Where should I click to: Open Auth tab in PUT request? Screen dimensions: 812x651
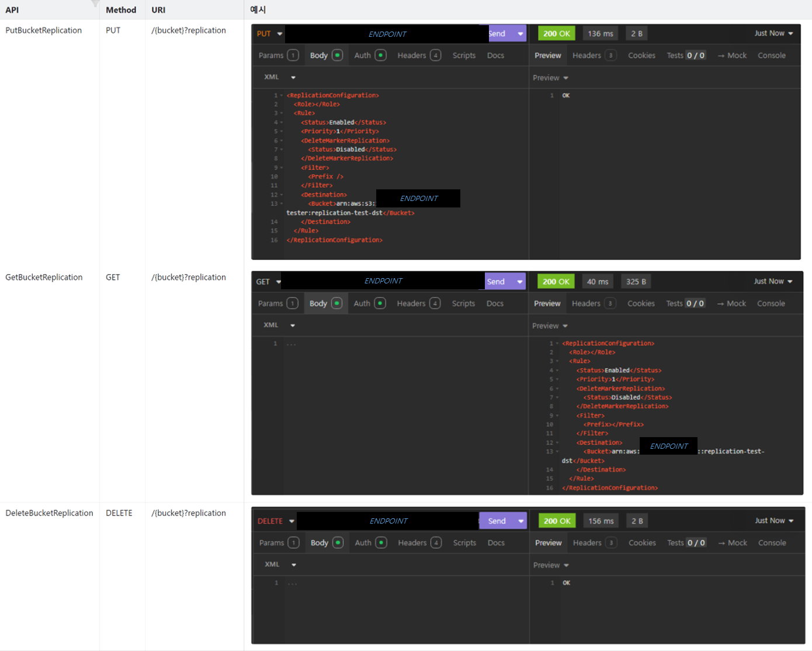pos(370,56)
